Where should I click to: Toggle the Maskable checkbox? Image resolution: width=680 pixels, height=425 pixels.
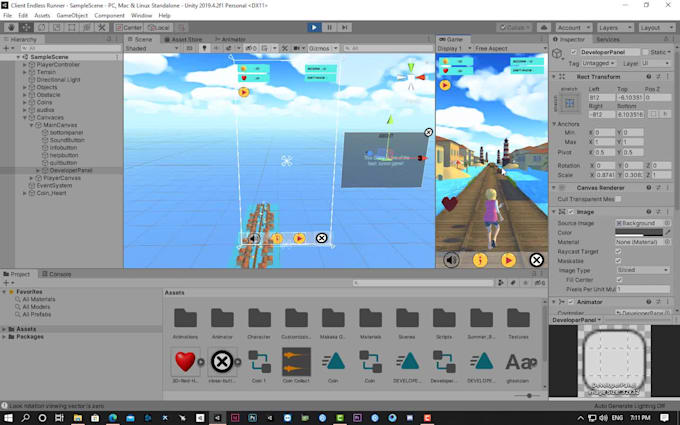click(x=619, y=260)
